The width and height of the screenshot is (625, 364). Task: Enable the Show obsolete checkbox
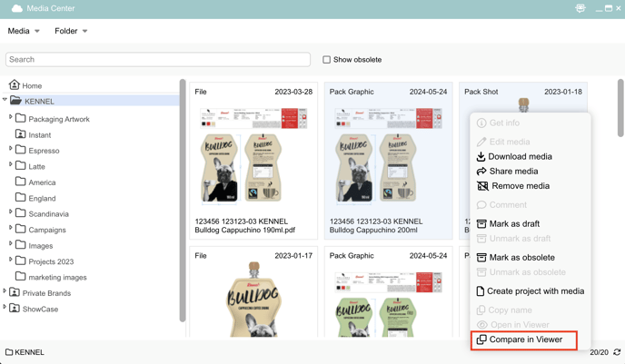tap(327, 60)
